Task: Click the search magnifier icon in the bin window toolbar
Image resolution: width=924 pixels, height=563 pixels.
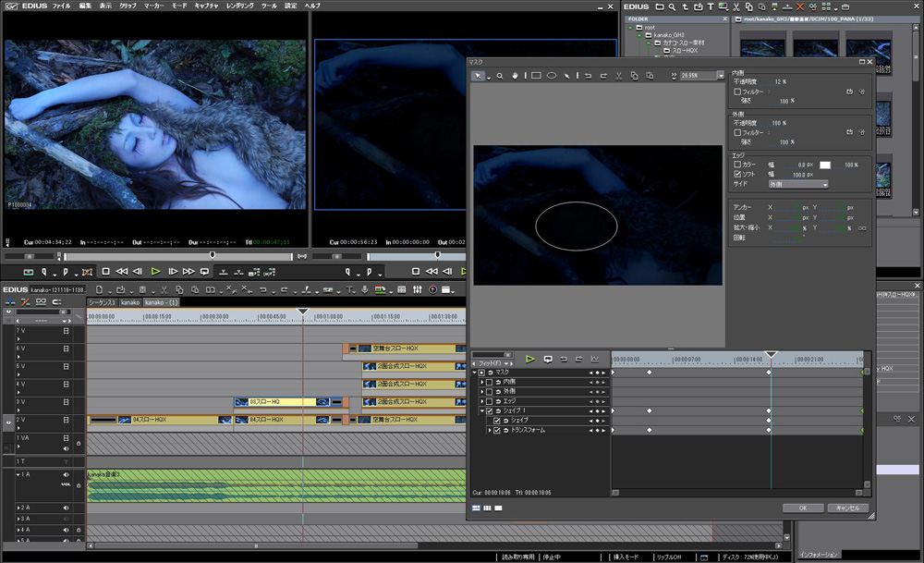Action: [x=672, y=7]
